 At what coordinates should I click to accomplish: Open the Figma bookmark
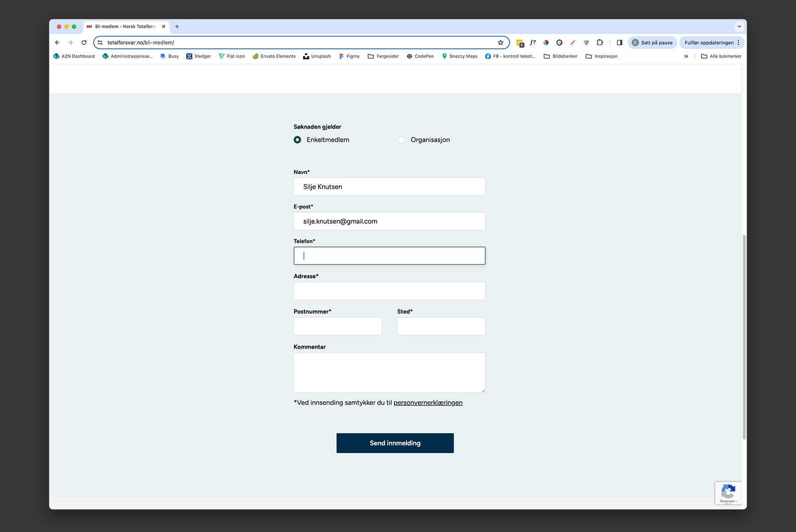coord(349,56)
